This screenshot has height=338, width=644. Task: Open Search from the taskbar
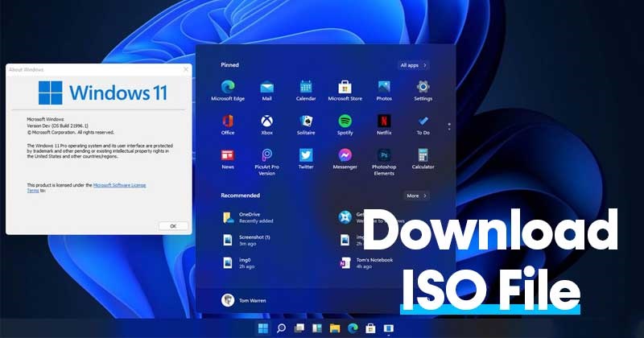tap(281, 328)
